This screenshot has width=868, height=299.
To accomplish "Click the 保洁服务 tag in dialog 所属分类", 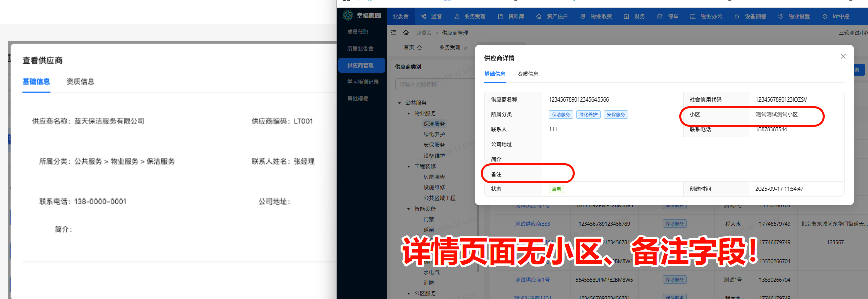I will [x=561, y=115].
